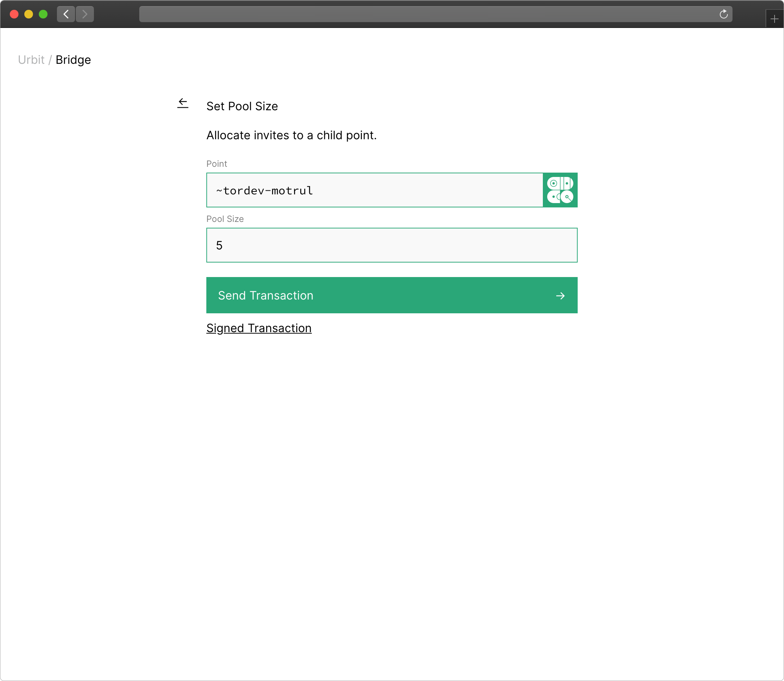Click the Set Pool Size heading
The height and width of the screenshot is (681, 784).
click(x=242, y=106)
